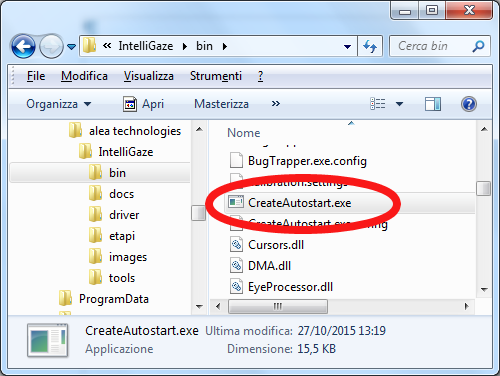Viewport: 500px width, 376px height.
Task: Show more toolbar commands via double chevron
Action: 276,104
